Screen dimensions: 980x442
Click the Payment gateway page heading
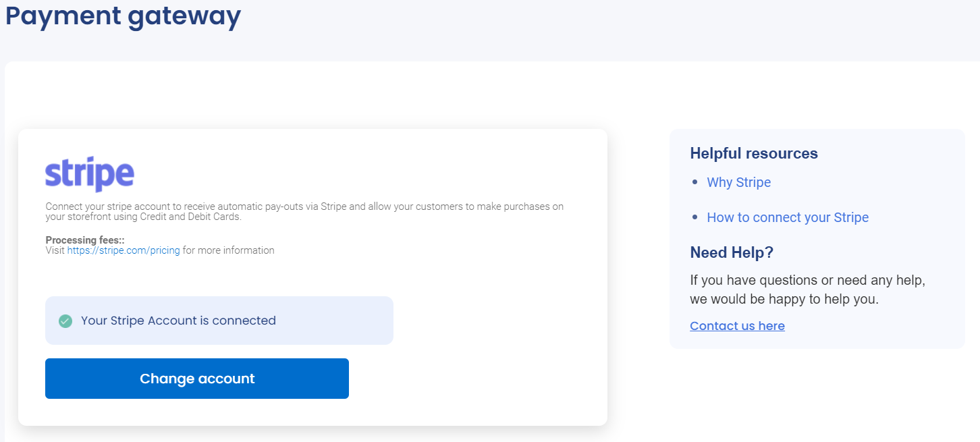(123, 15)
